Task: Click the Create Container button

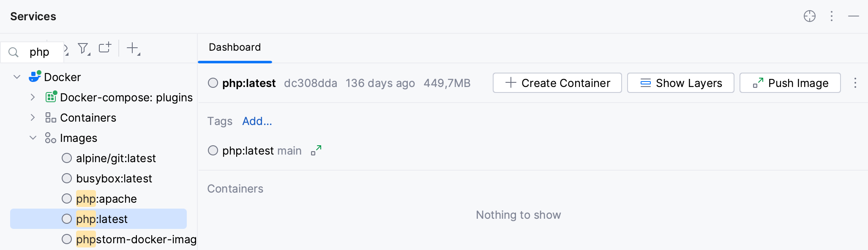Action: tap(557, 83)
